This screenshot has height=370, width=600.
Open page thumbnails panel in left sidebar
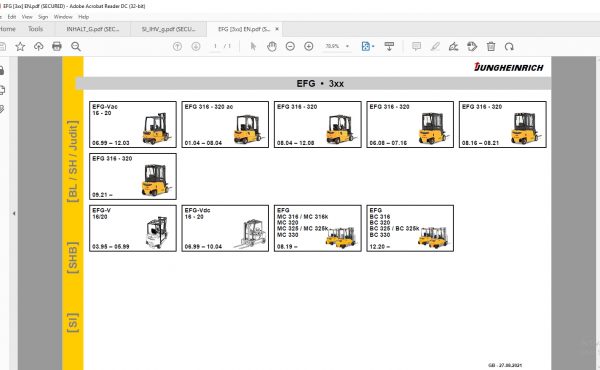[x=2, y=90]
